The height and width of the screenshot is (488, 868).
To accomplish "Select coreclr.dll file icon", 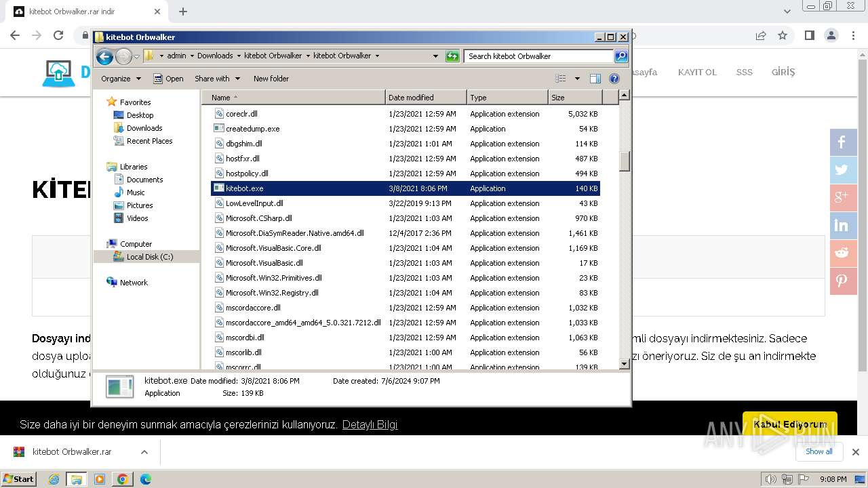I will [x=219, y=114].
